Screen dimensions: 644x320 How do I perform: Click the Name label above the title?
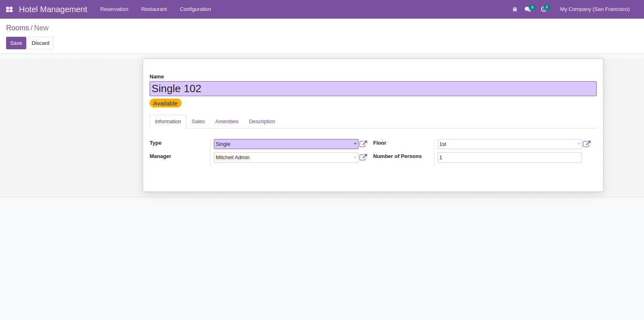[157, 77]
